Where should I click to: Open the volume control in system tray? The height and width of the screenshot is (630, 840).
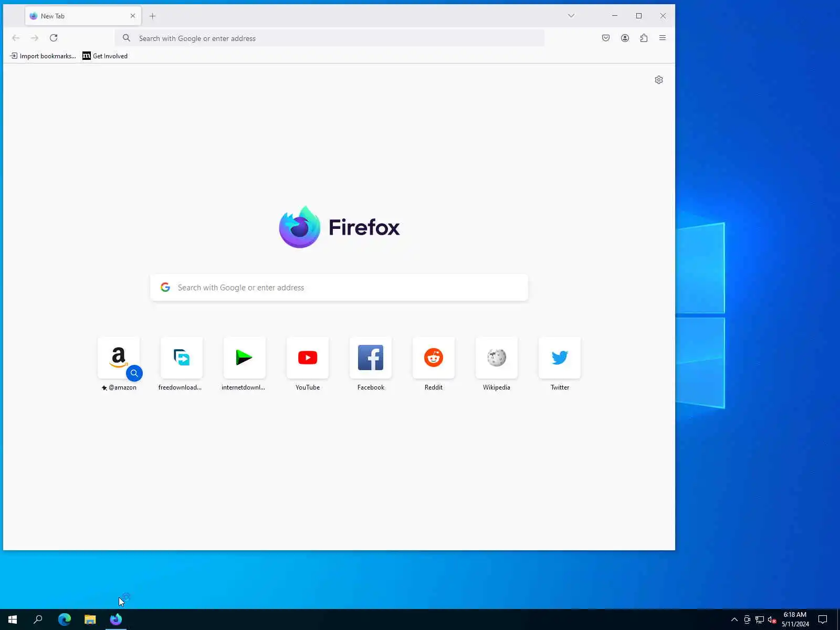tap(772, 619)
